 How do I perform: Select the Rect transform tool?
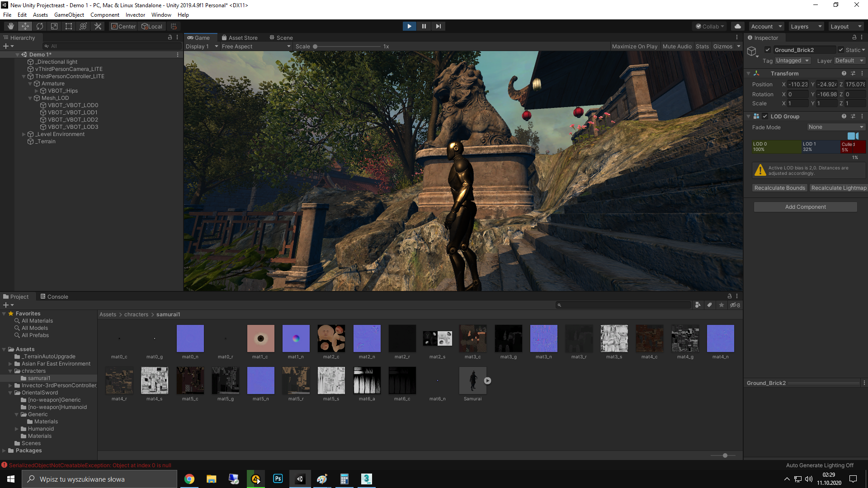pos(69,26)
